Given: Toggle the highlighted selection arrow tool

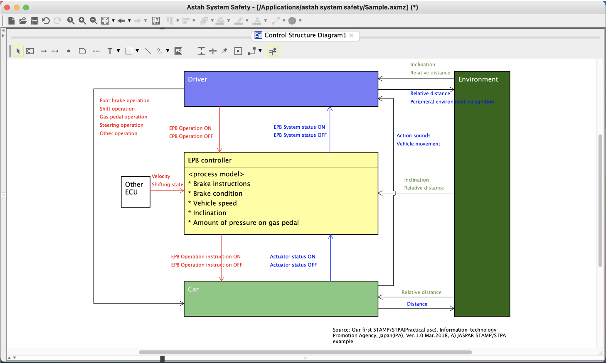Looking at the screenshot, I should click(x=18, y=51).
